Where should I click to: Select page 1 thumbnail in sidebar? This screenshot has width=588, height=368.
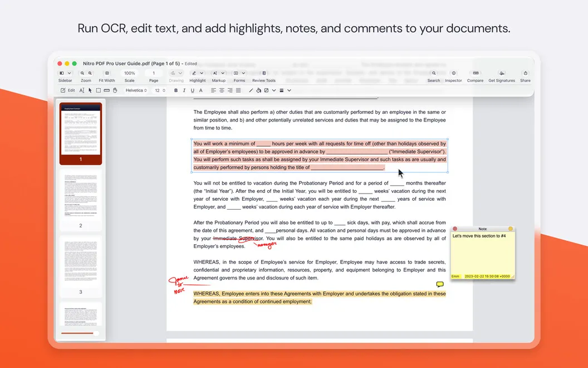coord(81,133)
